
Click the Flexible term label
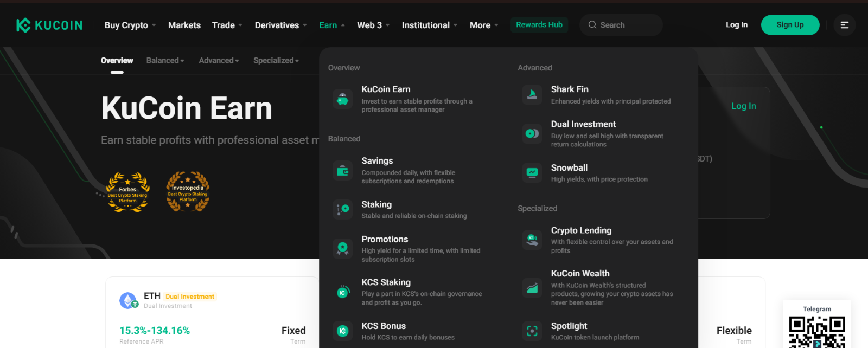pos(734,331)
